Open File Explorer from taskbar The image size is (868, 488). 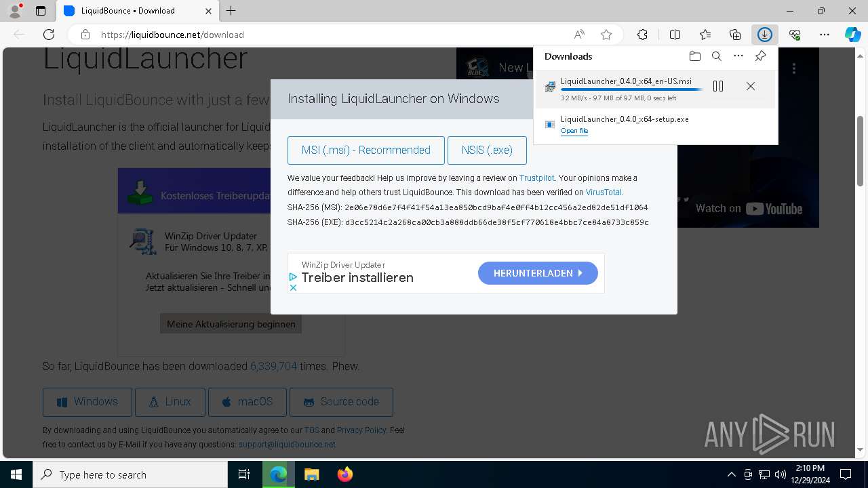(x=311, y=474)
